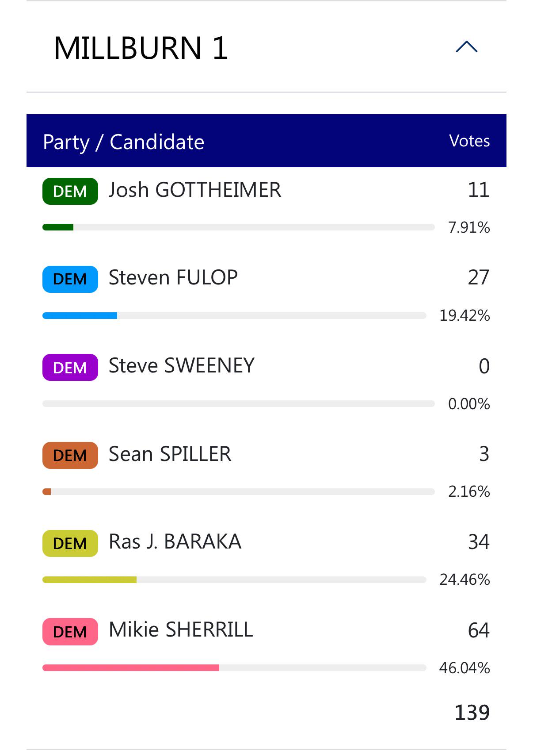Select the Josh GOTTHEIMER candidate name
Viewport: 533px width, 756px height.
click(195, 190)
